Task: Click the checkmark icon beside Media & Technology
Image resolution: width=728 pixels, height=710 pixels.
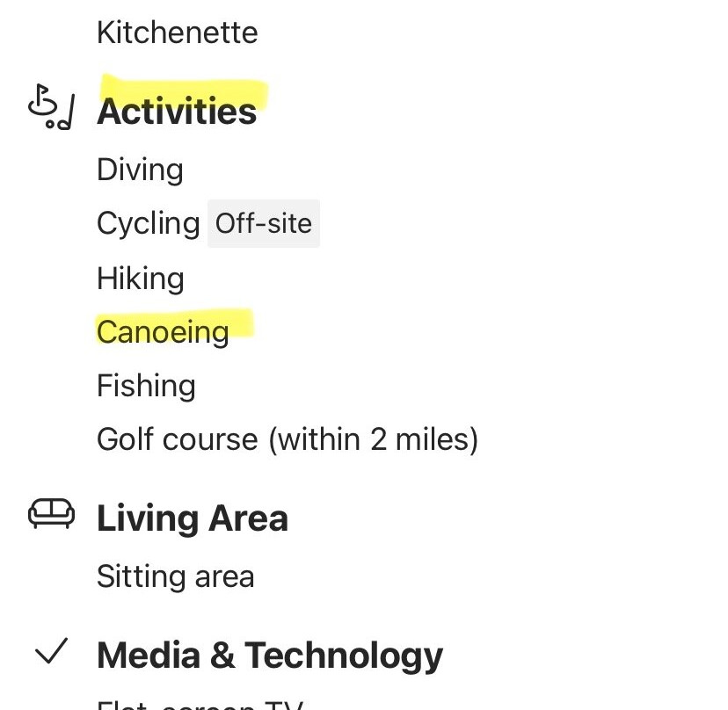Action: [x=51, y=652]
